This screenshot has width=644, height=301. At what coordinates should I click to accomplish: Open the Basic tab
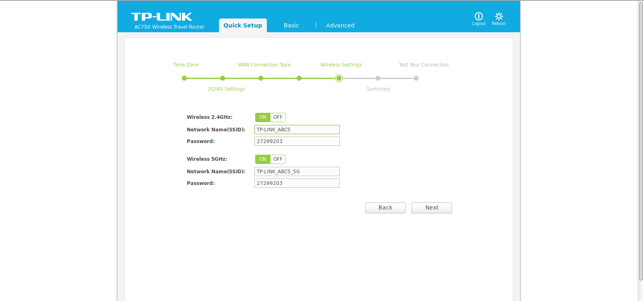[x=291, y=25]
